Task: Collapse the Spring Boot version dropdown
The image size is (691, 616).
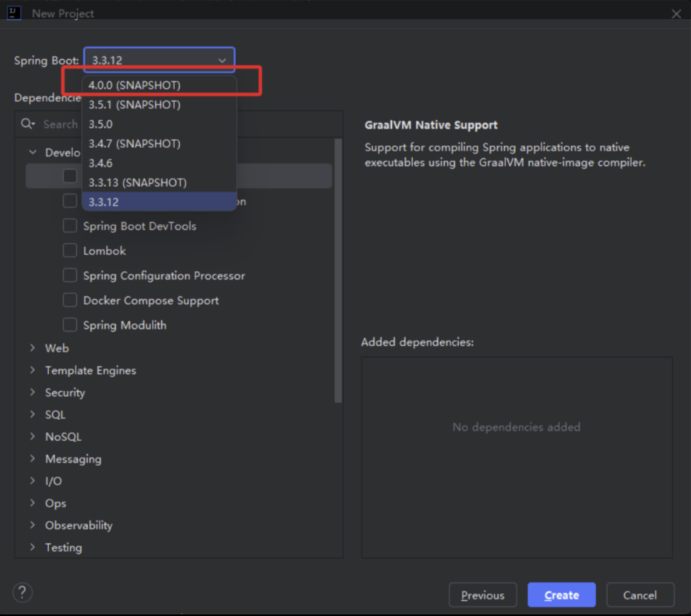Action: point(222,61)
